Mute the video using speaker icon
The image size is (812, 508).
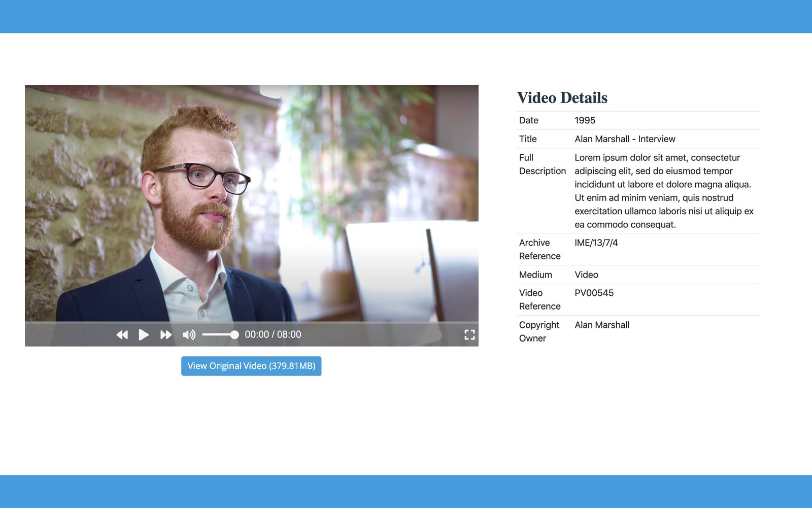[x=189, y=335]
